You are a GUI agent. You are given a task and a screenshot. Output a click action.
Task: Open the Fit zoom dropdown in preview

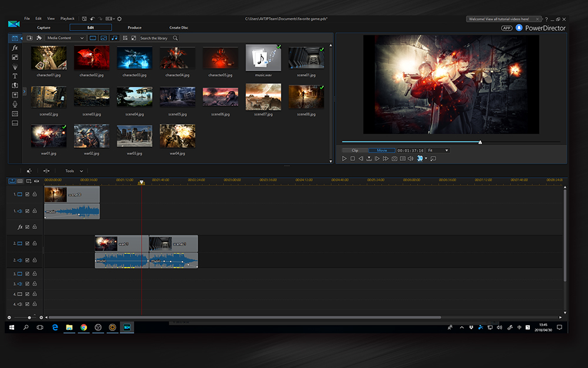pyautogui.click(x=437, y=151)
